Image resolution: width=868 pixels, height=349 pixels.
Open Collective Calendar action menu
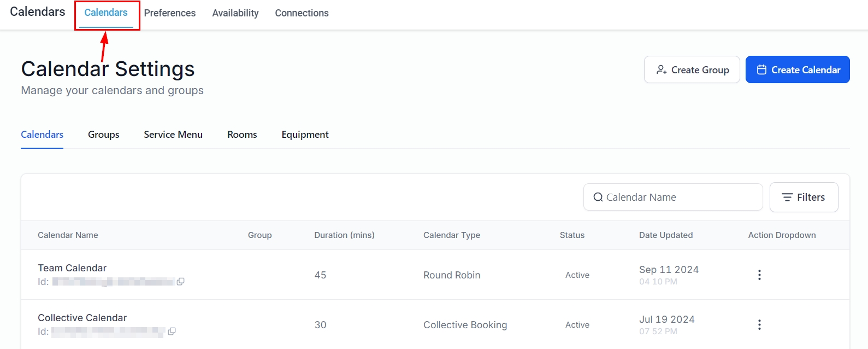[759, 325]
